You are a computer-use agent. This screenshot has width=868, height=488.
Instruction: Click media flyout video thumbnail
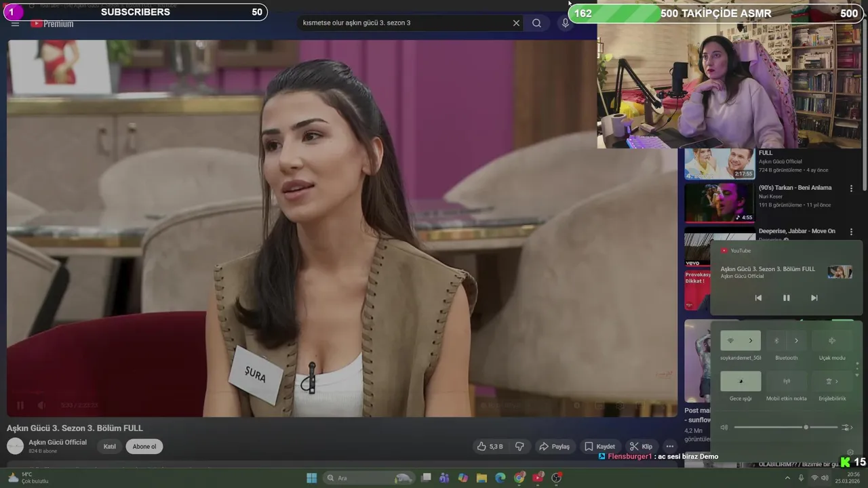point(840,272)
